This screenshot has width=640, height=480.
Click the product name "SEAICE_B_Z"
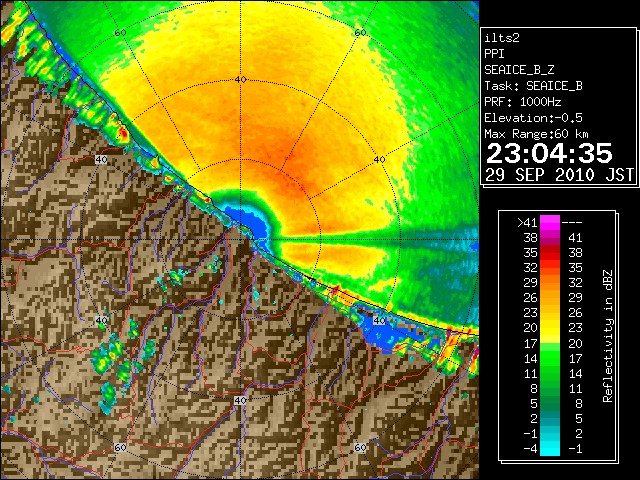tap(519, 70)
